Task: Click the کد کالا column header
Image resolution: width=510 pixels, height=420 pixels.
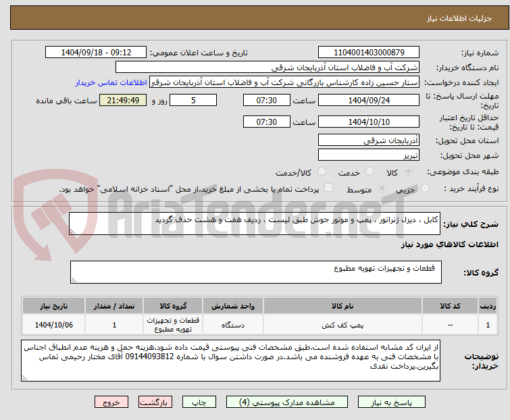Action: pos(450,306)
